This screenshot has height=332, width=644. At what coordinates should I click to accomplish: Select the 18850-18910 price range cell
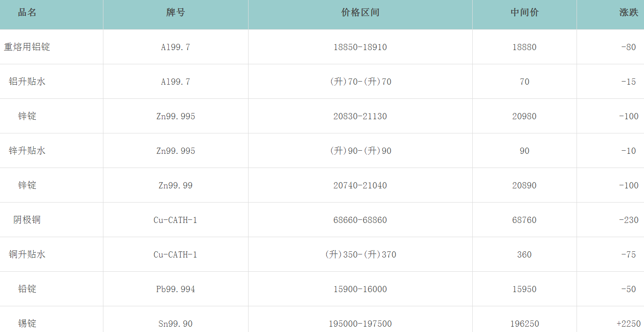(x=360, y=47)
